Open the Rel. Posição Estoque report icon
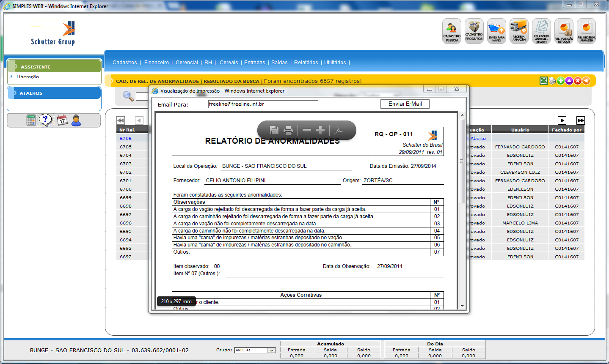The image size is (609, 364). (x=564, y=31)
